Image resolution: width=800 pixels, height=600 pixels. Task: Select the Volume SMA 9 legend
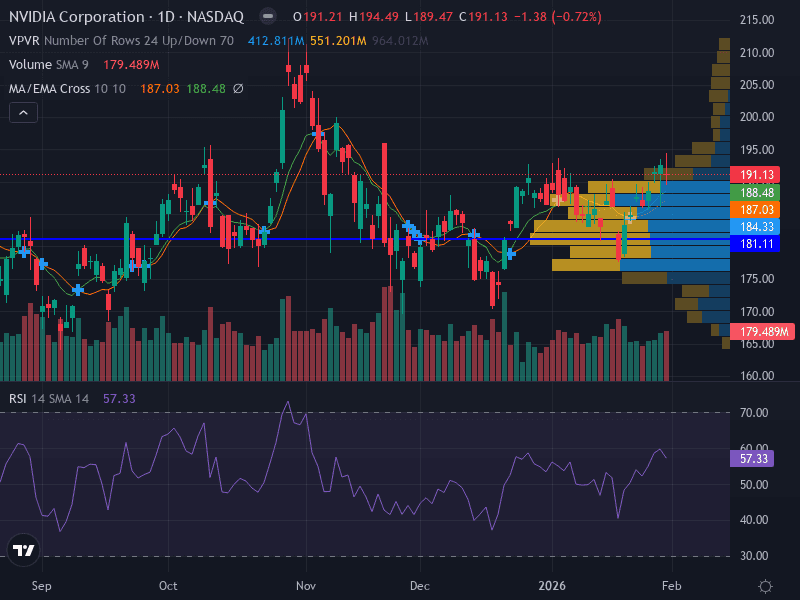point(48,65)
